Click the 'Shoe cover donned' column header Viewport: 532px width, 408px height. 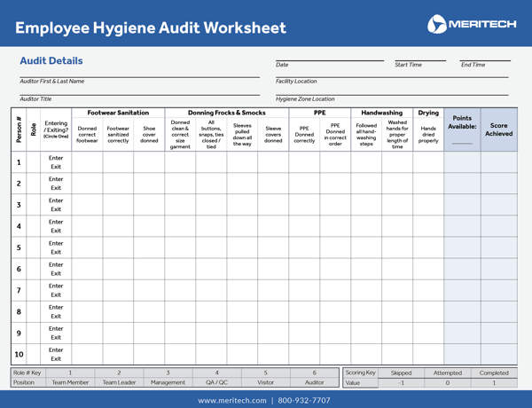point(149,135)
